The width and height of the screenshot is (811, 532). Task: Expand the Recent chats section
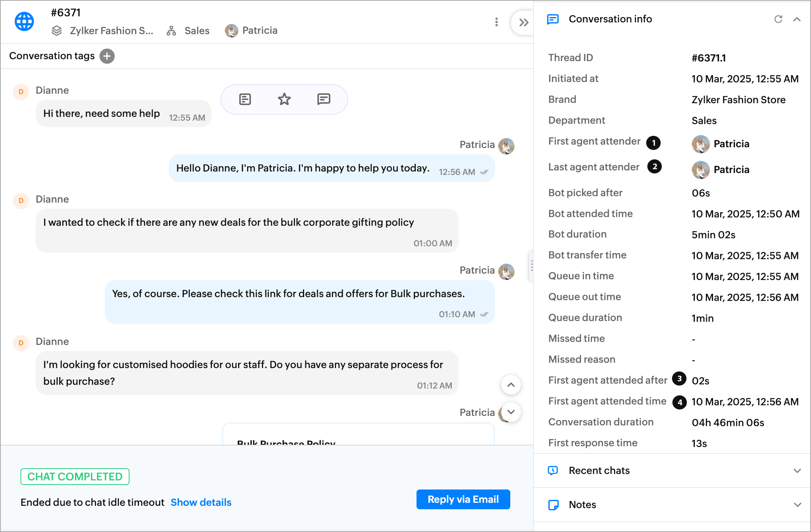coord(797,471)
